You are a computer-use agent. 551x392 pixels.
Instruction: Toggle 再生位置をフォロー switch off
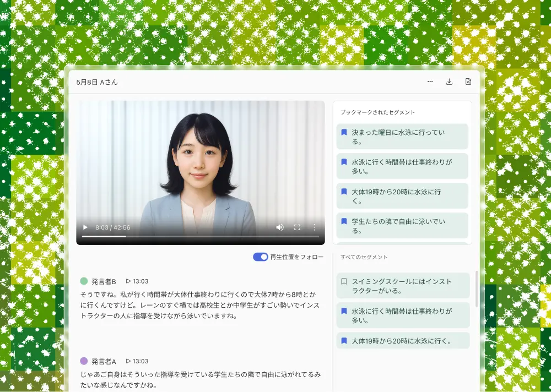point(260,257)
